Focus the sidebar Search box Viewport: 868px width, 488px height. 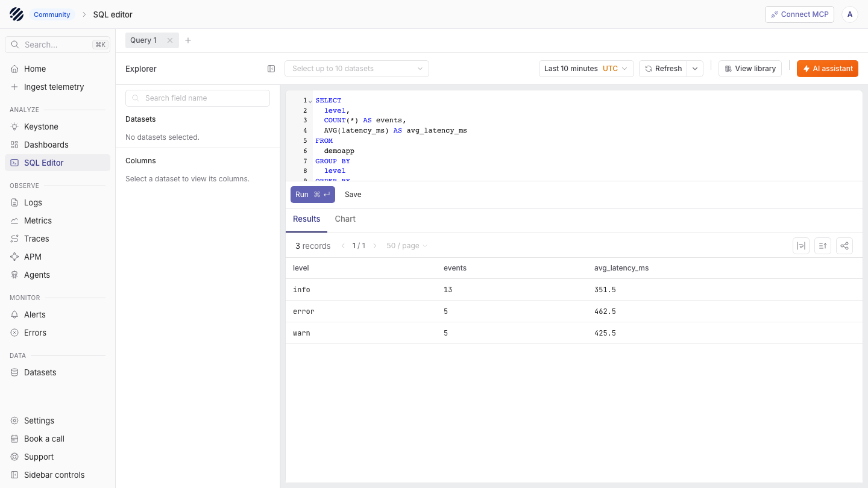pyautogui.click(x=58, y=45)
